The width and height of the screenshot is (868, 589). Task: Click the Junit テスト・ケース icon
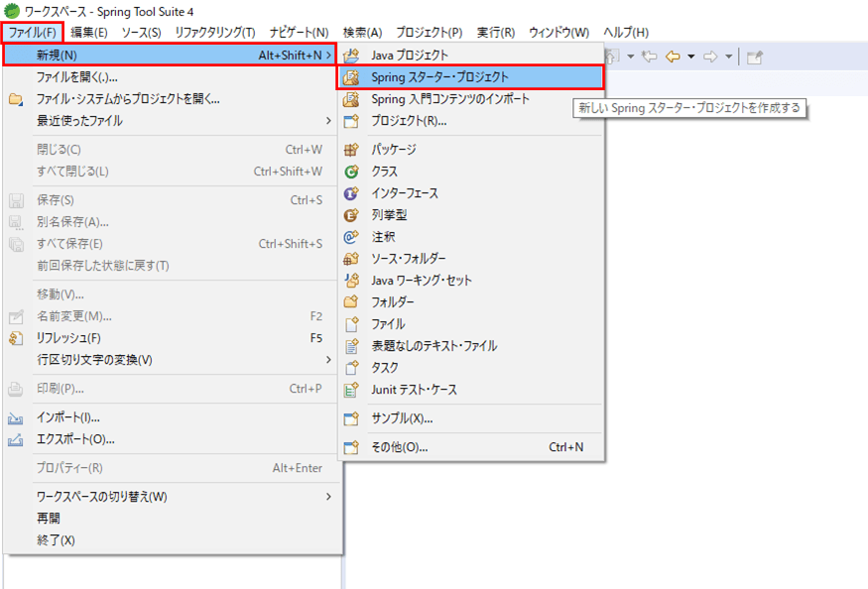click(351, 391)
